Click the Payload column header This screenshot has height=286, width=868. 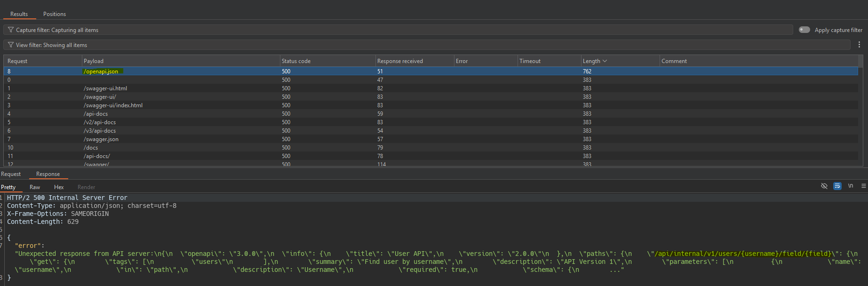pos(94,61)
